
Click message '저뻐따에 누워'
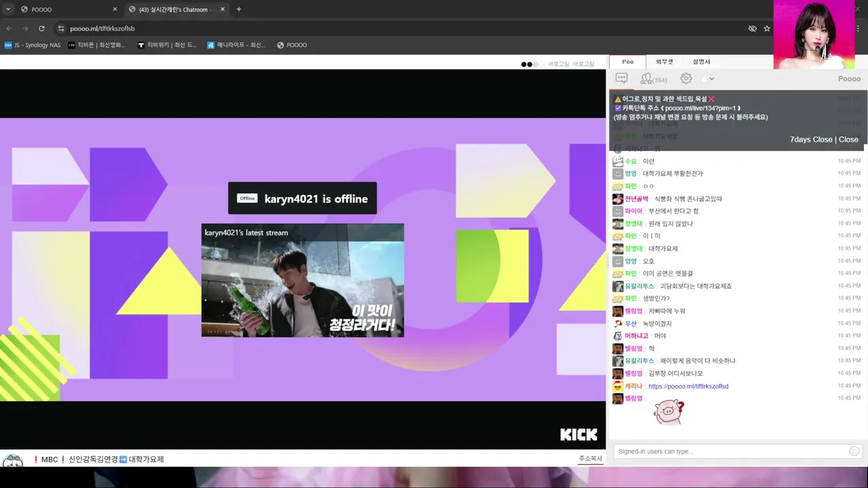[x=667, y=311]
